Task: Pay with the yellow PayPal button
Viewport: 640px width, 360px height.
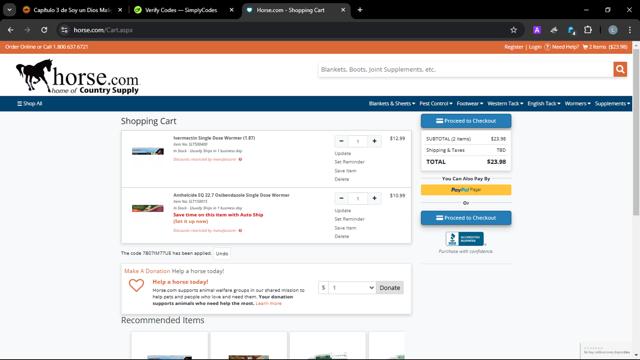Action: click(x=466, y=190)
